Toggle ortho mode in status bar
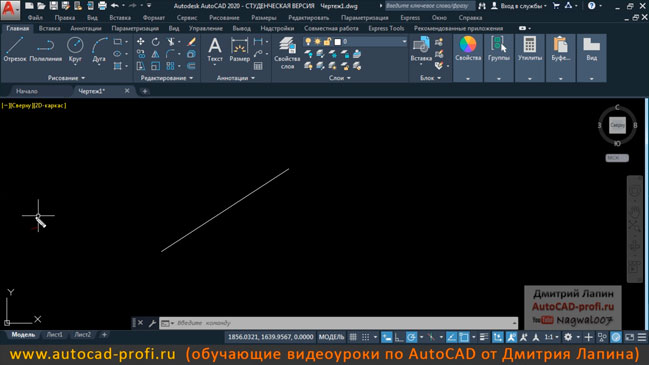 click(x=399, y=337)
